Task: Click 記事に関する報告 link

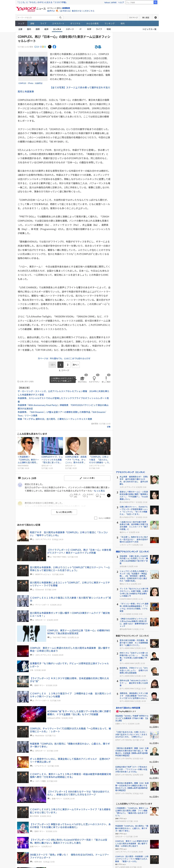Action: (x=26, y=381)
